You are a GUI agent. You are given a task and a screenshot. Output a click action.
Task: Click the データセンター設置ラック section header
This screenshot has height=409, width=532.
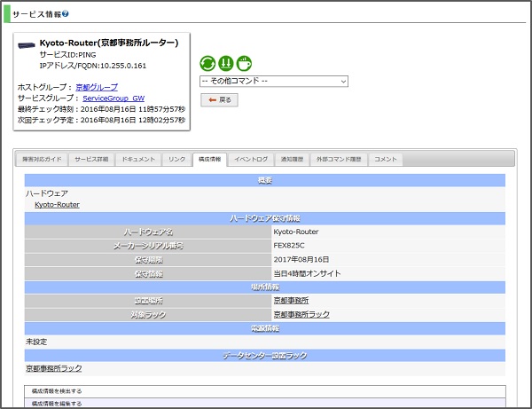[x=264, y=356]
